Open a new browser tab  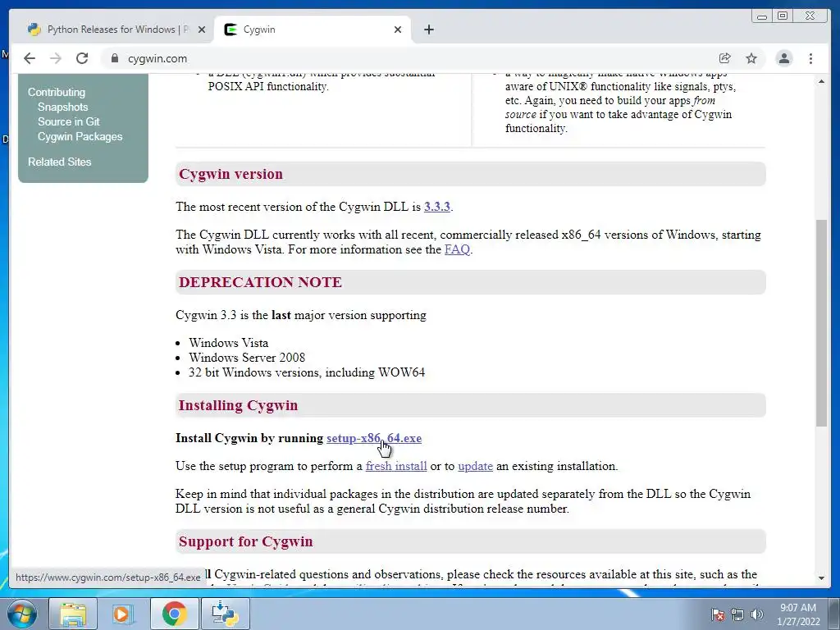pos(428,30)
